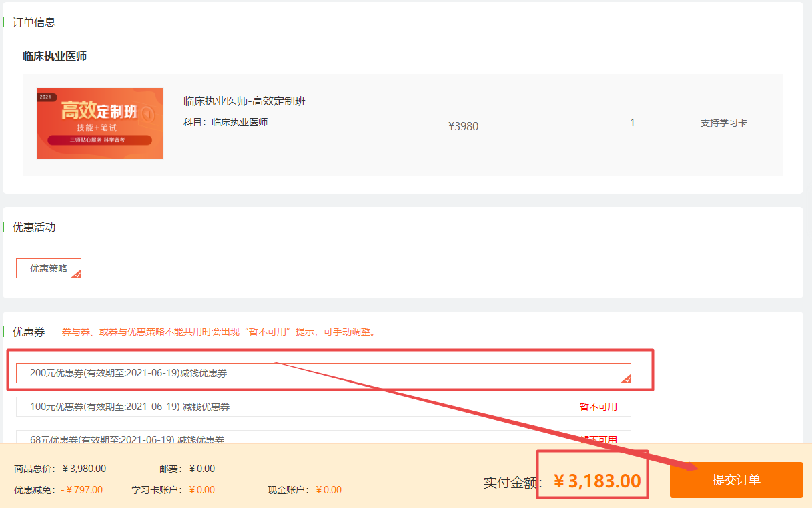Toggle the 优惠策略 discount option
Viewport: 812px width, 508px height.
(49, 268)
